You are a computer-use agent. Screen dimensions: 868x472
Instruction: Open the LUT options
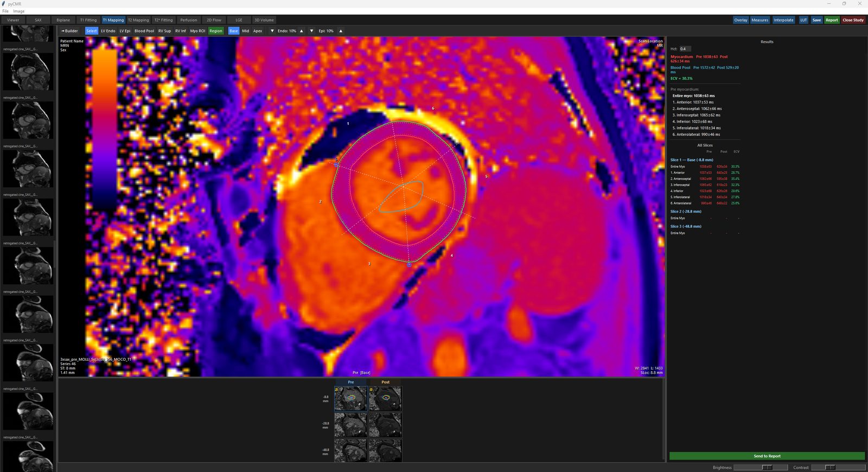coord(803,20)
